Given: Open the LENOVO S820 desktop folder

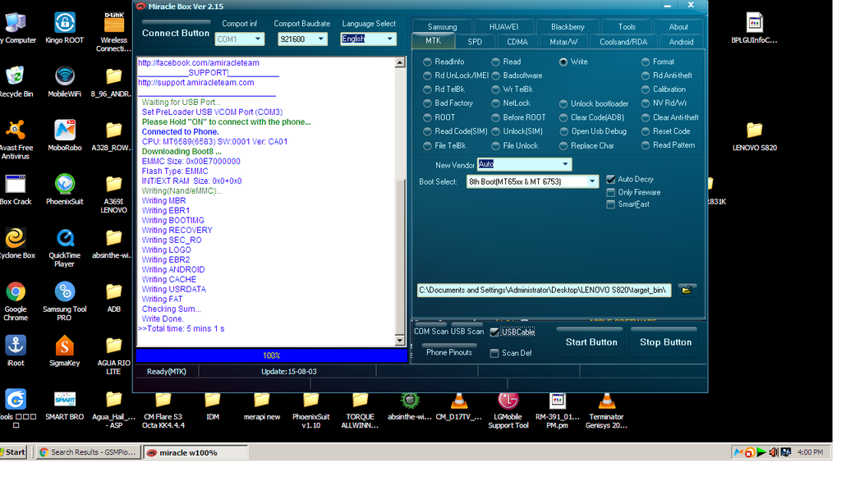Looking at the screenshot, I should click(x=754, y=131).
